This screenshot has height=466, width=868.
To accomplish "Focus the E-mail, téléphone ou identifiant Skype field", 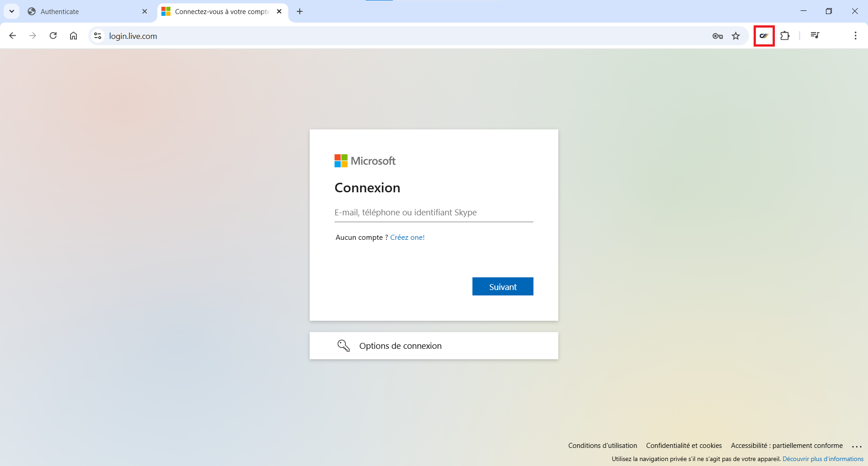I will [434, 213].
